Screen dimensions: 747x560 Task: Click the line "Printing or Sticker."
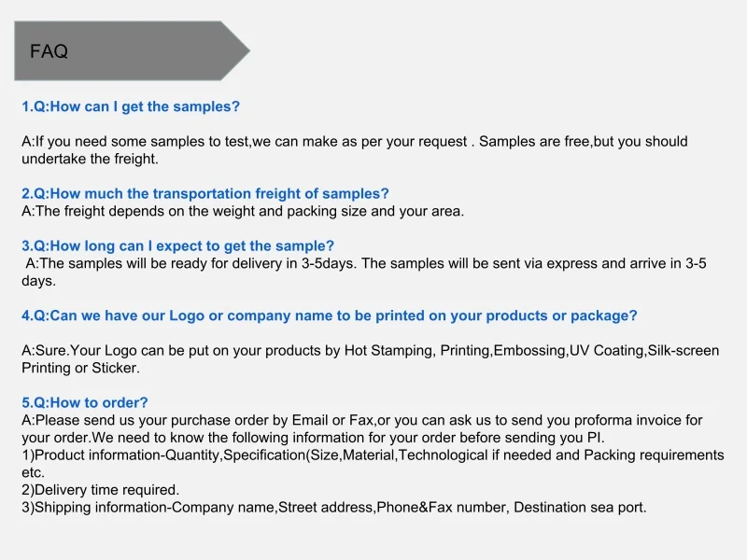click(x=80, y=368)
